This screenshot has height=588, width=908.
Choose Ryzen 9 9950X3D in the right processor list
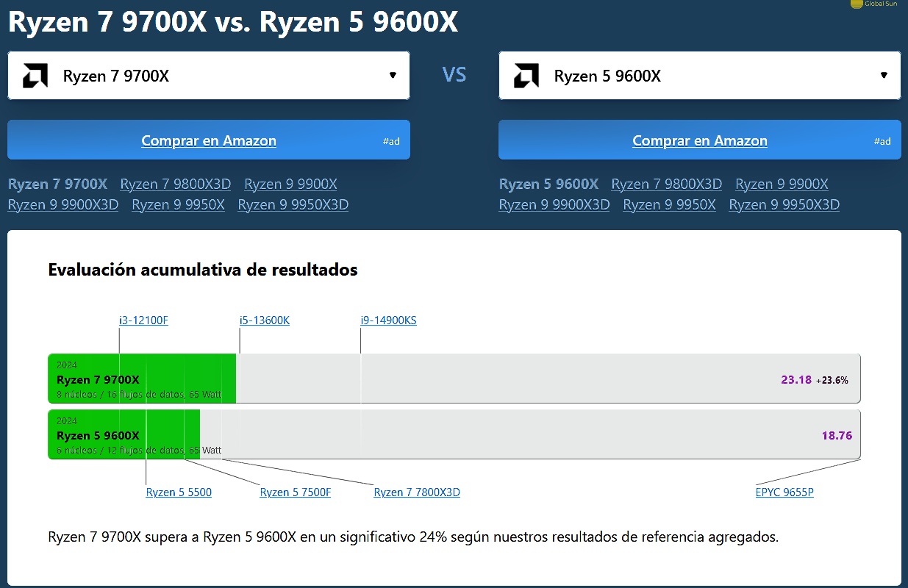[x=784, y=204]
